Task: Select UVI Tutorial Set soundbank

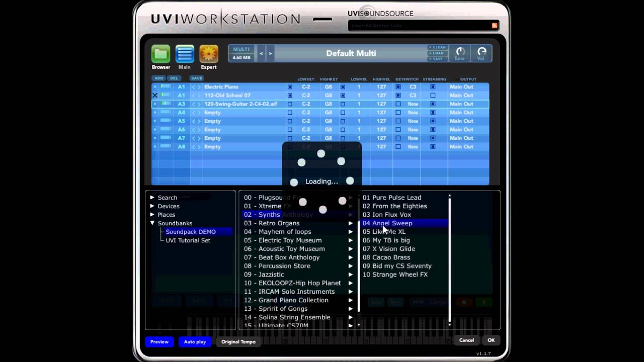Action: (x=188, y=240)
